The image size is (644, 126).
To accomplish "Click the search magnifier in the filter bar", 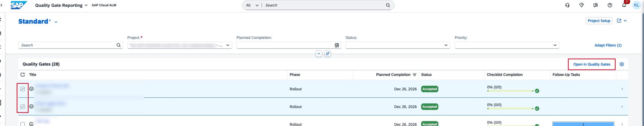I will 118,45.
